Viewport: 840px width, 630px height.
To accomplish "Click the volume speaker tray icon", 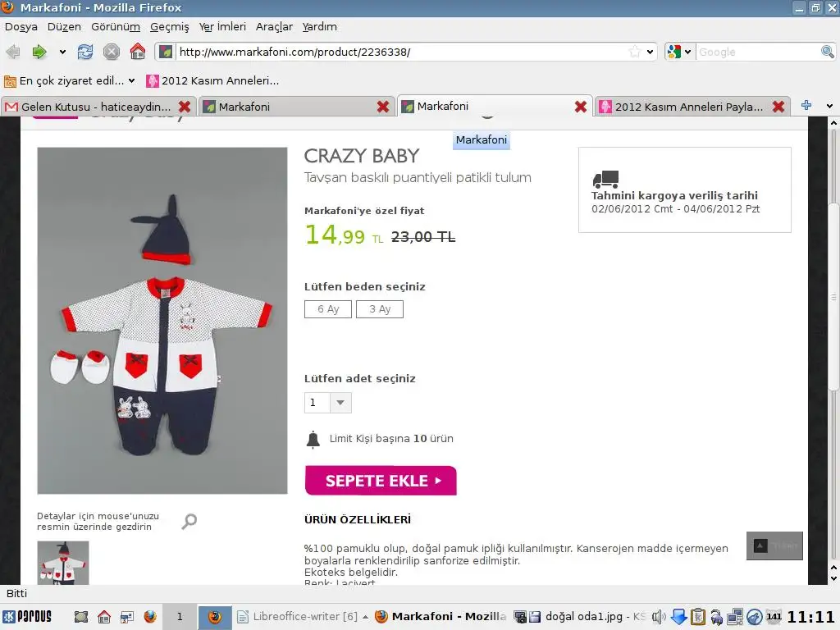I will [x=659, y=617].
